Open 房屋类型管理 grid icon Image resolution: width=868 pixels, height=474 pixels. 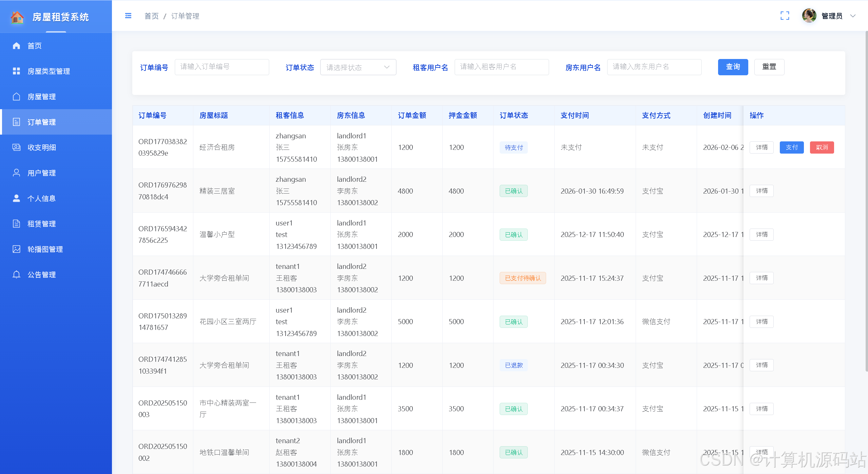tap(16, 71)
